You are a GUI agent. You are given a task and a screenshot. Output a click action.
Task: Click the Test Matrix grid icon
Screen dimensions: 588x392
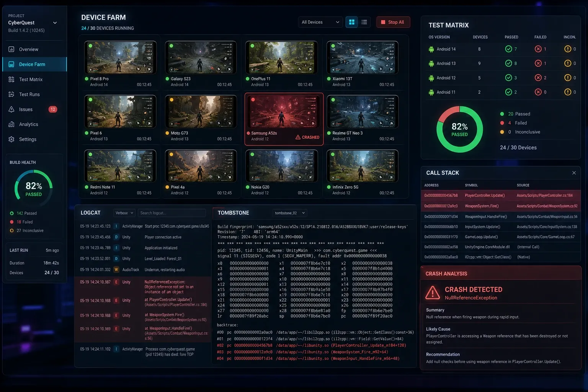(x=11, y=79)
